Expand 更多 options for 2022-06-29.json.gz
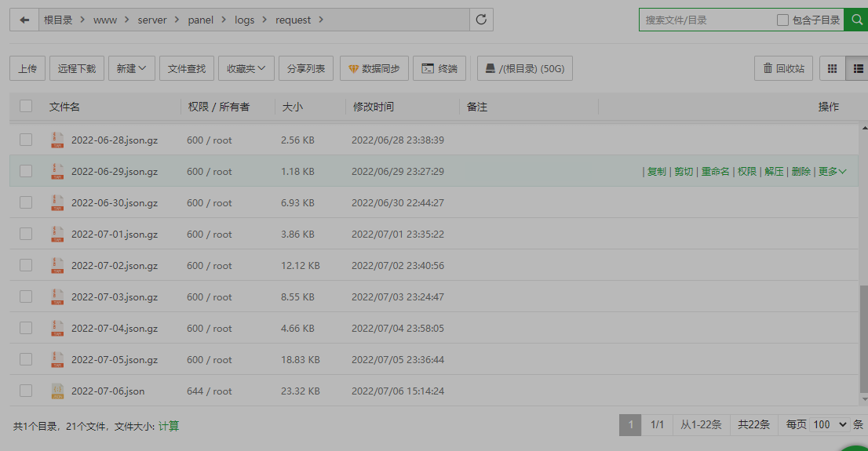The width and height of the screenshot is (868, 451). (x=832, y=172)
